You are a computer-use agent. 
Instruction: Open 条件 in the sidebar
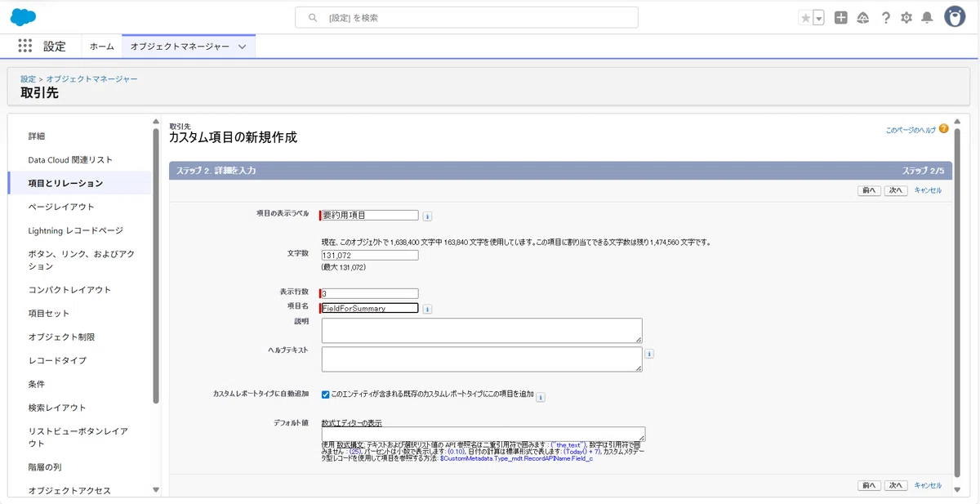pos(37,385)
